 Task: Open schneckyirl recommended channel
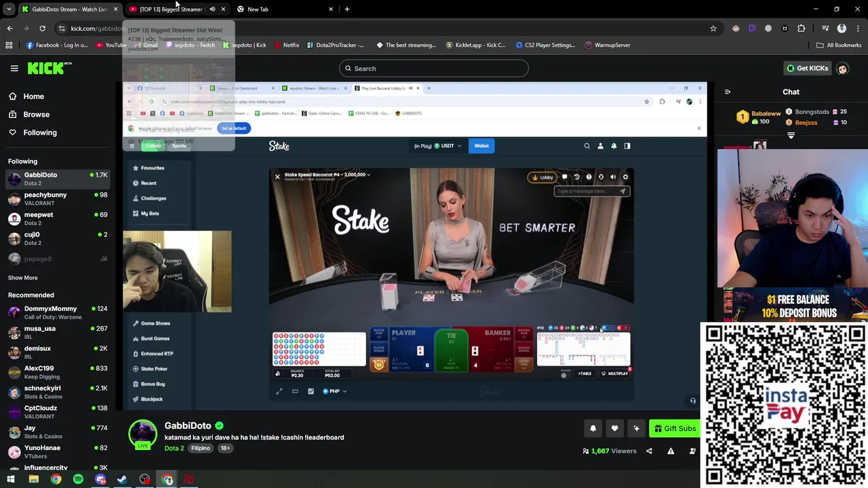(58, 392)
